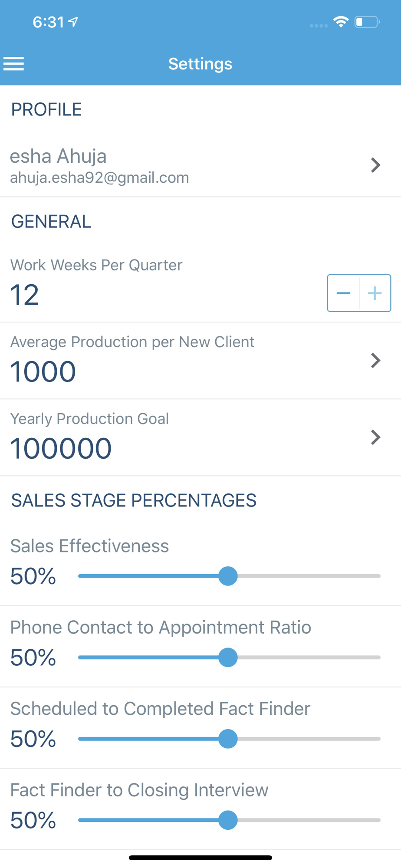The width and height of the screenshot is (401, 868).
Task: Click Scheduled to Completed Fact Finder slider handle
Action: pyautogui.click(x=228, y=739)
